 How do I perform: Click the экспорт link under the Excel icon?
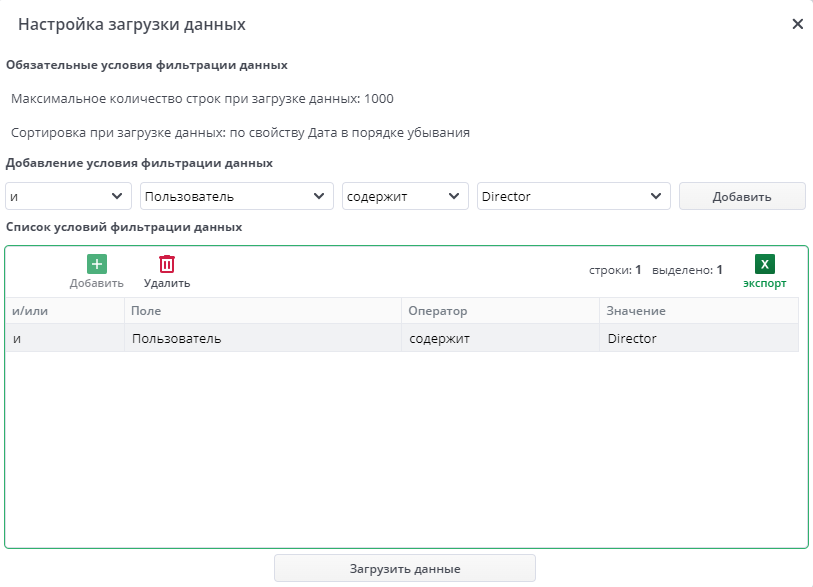pos(765,284)
